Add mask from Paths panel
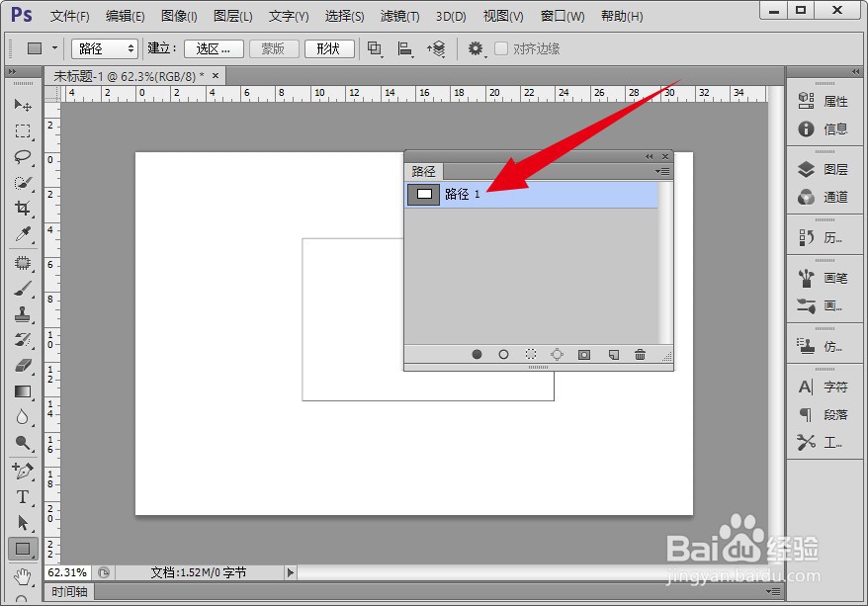Screen dimensions: 868x606 tap(584, 355)
